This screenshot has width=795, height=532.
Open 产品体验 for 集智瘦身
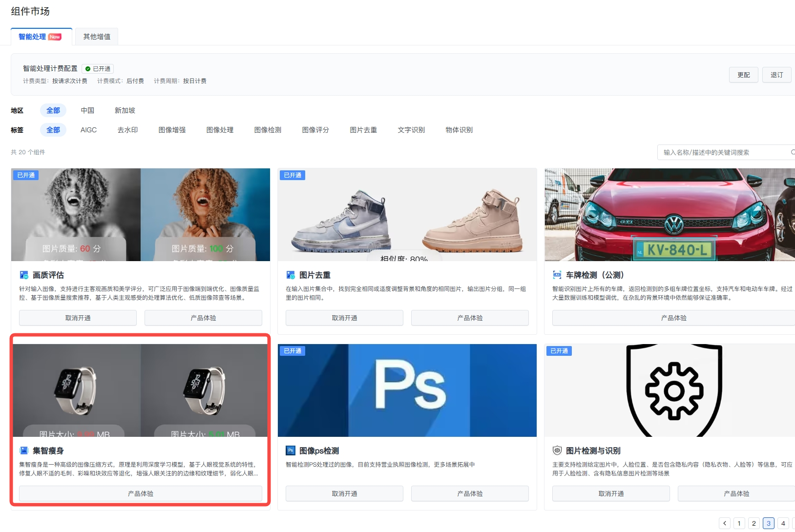(141, 493)
